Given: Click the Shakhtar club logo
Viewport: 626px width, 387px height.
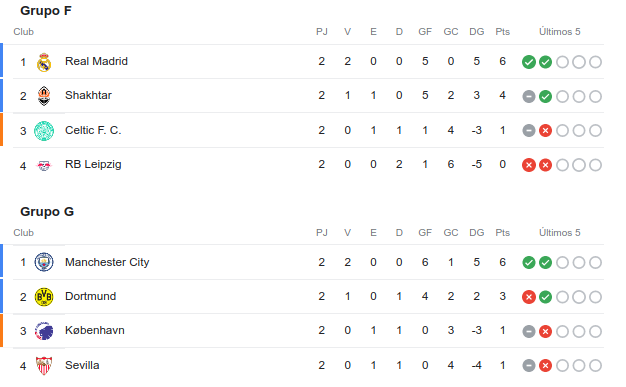Looking at the screenshot, I should pos(44,96).
